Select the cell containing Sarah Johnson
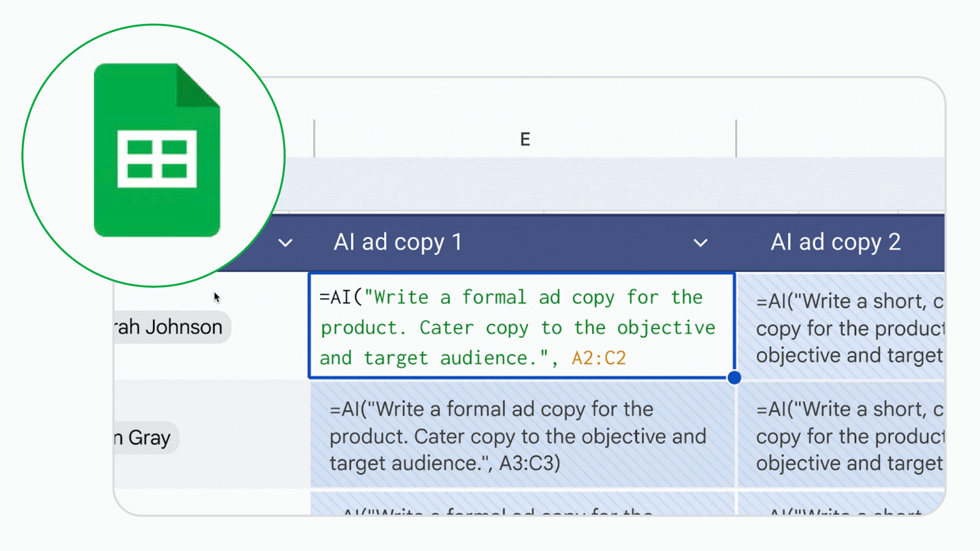This screenshot has height=551, width=980. pyautogui.click(x=170, y=327)
